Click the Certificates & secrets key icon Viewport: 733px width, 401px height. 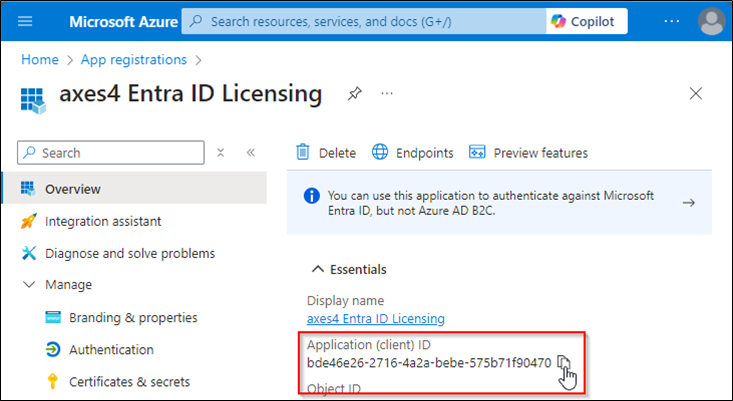click(x=53, y=382)
